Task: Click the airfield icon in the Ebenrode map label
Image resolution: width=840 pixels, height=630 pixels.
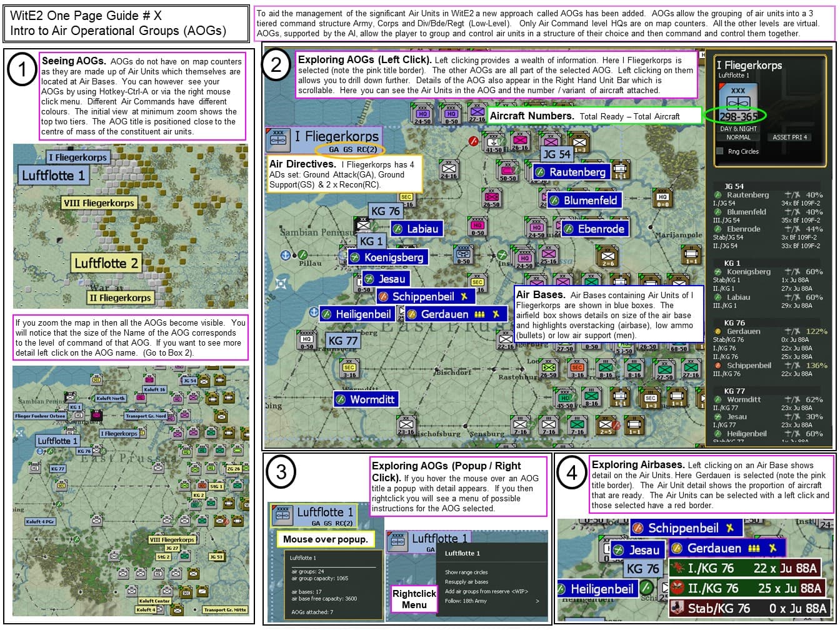Action: 568,229
